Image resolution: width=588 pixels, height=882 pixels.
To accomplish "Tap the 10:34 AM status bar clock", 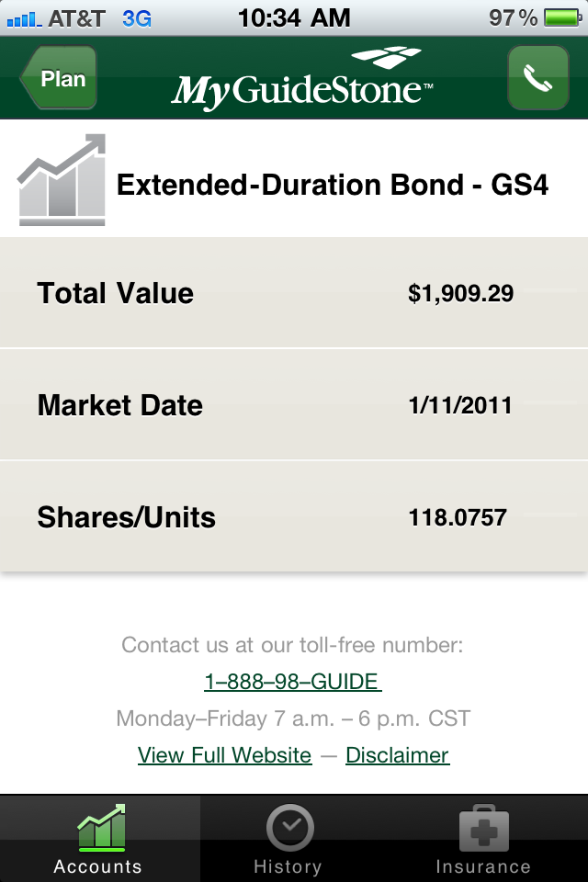I will pyautogui.click(x=294, y=17).
